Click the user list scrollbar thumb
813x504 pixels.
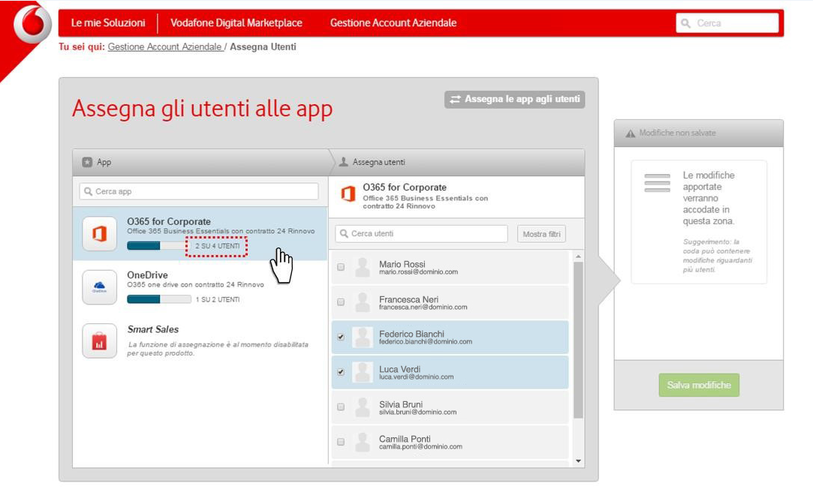point(578,340)
